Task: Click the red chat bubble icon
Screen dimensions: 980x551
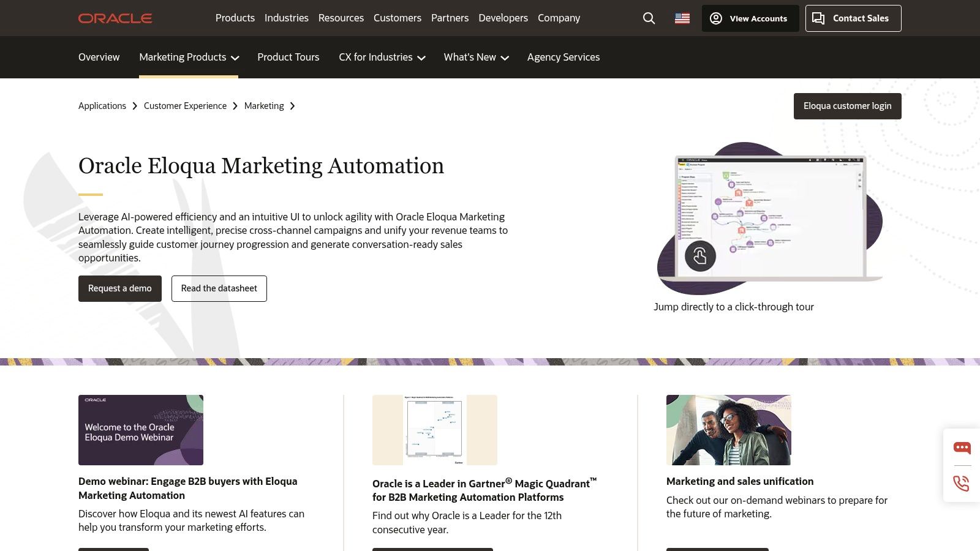Action: (962, 448)
